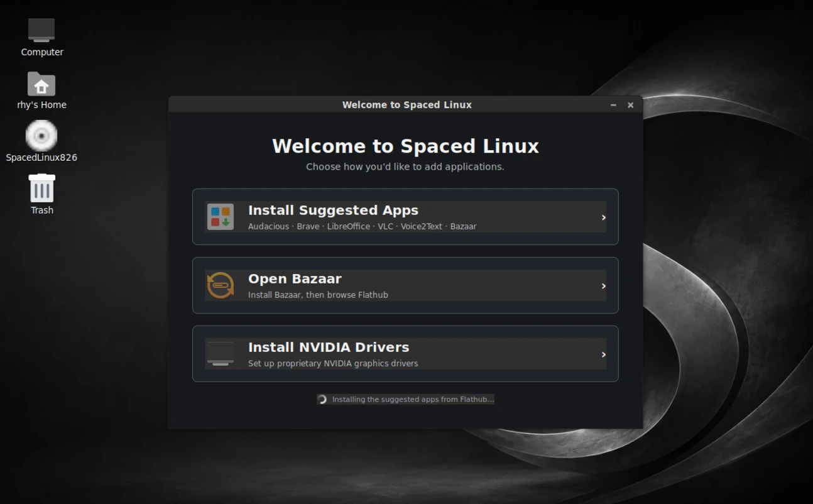Click the loading spinner next to installing status

click(x=322, y=399)
